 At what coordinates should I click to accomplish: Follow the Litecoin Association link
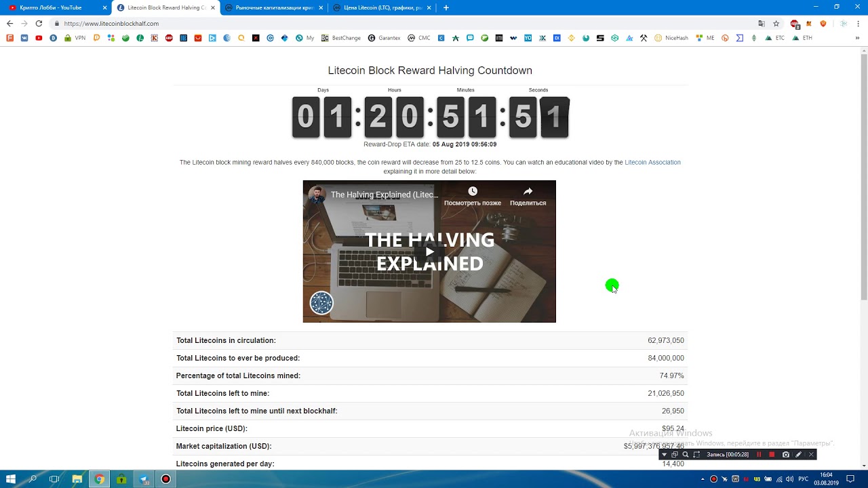pyautogui.click(x=652, y=162)
